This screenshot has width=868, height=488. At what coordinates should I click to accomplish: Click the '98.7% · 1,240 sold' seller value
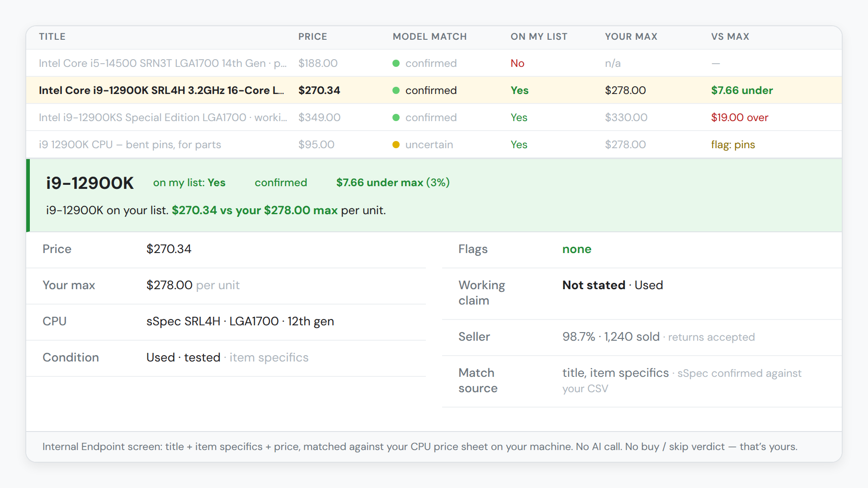pos(611,337)
